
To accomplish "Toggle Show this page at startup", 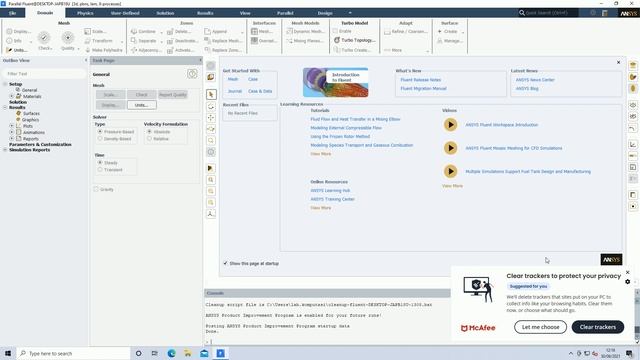I will click(x=225, y=263).
